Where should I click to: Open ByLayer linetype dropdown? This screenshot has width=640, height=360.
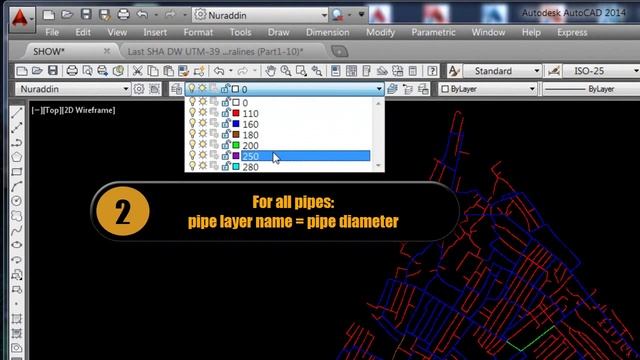(591, 89)
